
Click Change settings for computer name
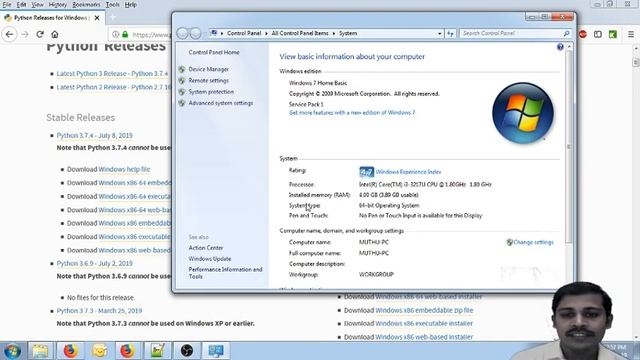click(533, 242)
